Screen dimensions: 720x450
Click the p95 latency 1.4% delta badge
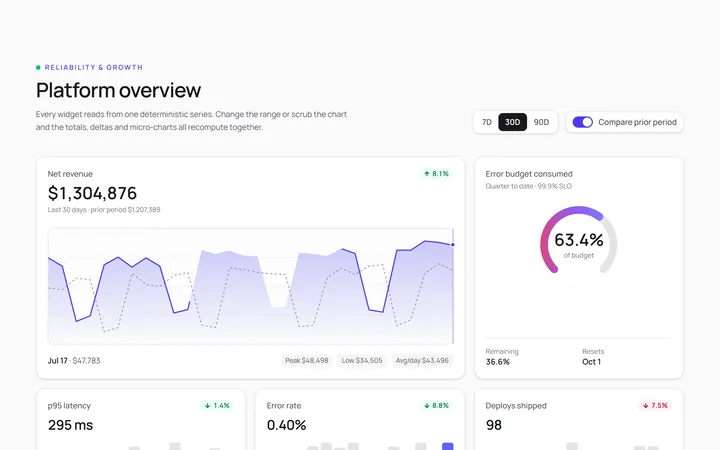pyautogui.click(x=217, y=405)
